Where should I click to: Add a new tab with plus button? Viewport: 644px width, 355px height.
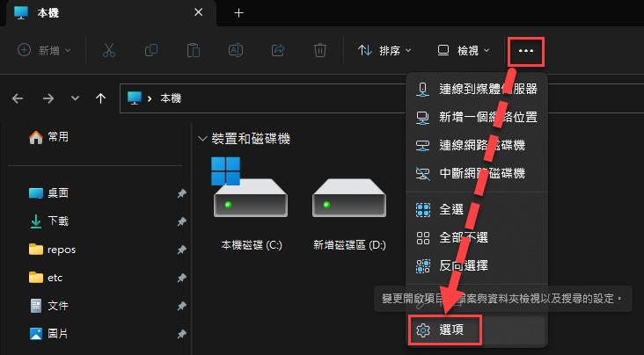238,12
